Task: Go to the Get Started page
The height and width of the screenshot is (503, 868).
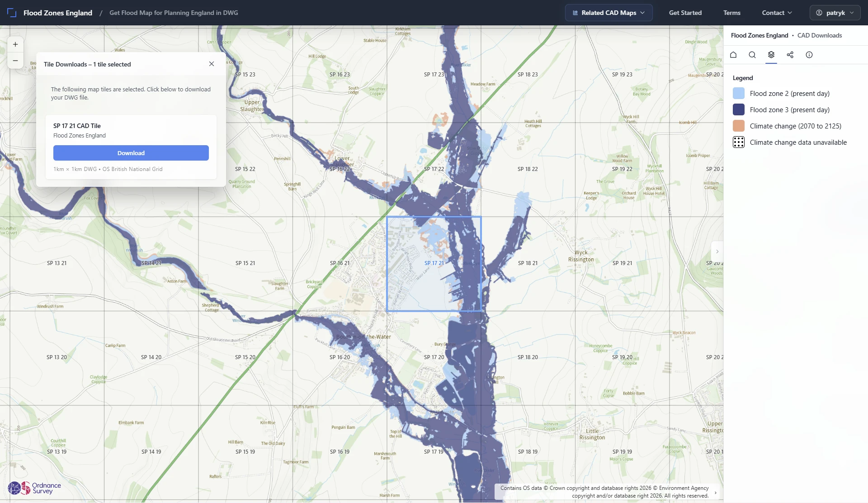Action: [685, 13]
